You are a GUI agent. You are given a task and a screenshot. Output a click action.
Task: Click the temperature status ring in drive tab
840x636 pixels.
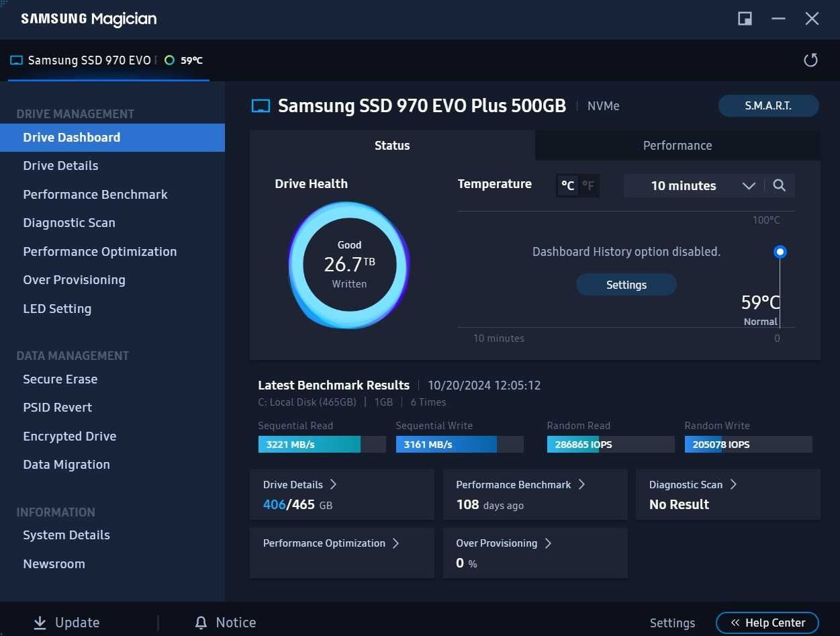pos(169,60)
